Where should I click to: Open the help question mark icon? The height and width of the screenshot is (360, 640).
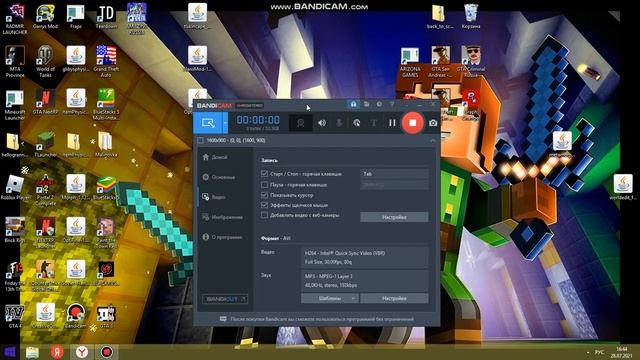392,104
